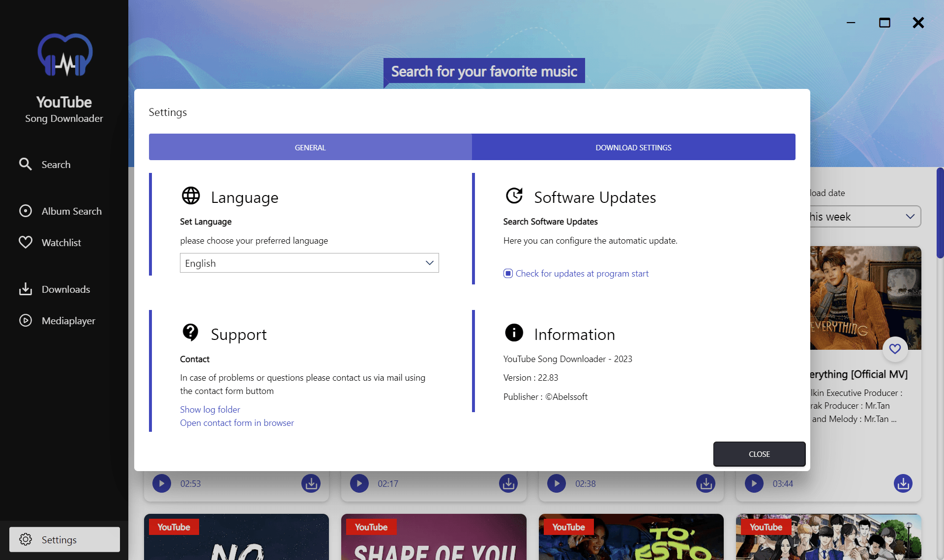Click Settings gear item in sidebar
The height and width of the screenshot is (560, 944).
(x=64, y=539)
